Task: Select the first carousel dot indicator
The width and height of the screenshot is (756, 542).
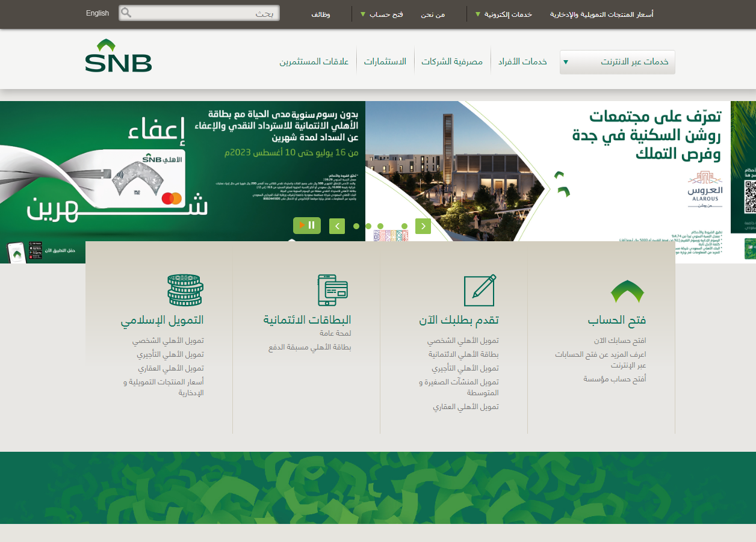Action: tap(356, 226)
